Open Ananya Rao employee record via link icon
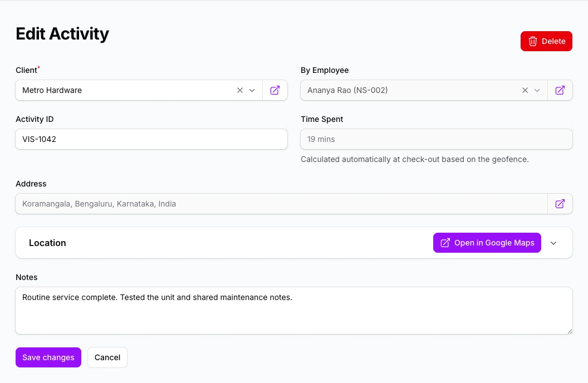The width and height of the screenshot is (588, 383). 560,90
